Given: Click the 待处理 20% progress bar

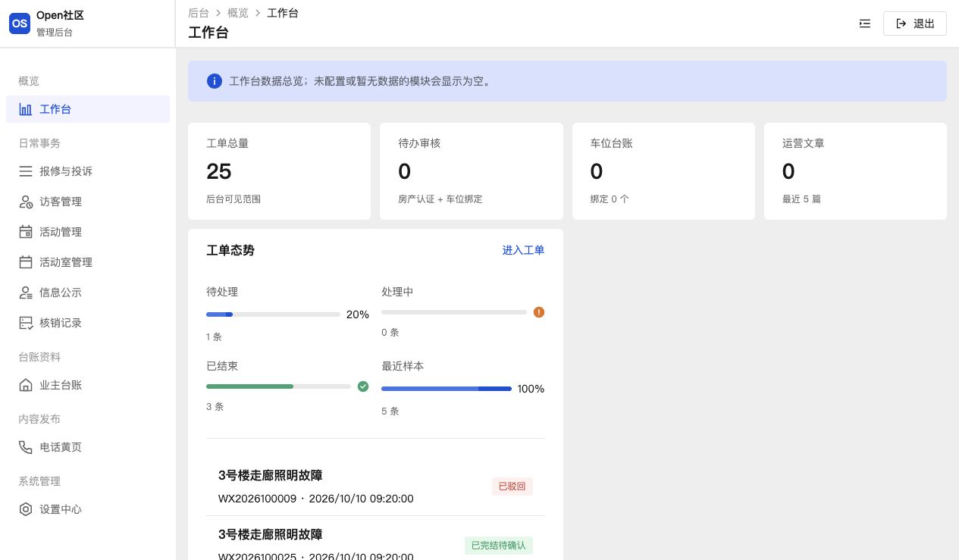Looking at the screenshot, I should pyautogui.click(x=273, y=314).
